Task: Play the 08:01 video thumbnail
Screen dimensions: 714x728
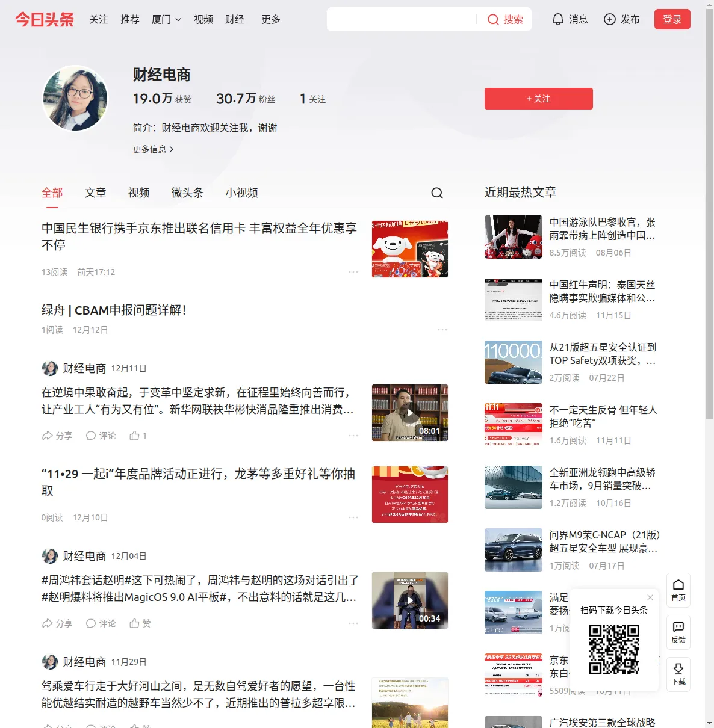Action: pos(410,413)
